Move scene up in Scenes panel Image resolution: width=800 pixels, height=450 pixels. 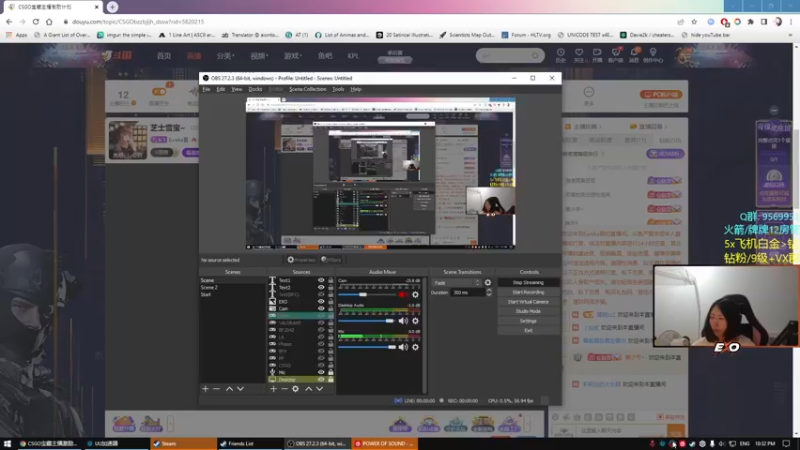229,389
